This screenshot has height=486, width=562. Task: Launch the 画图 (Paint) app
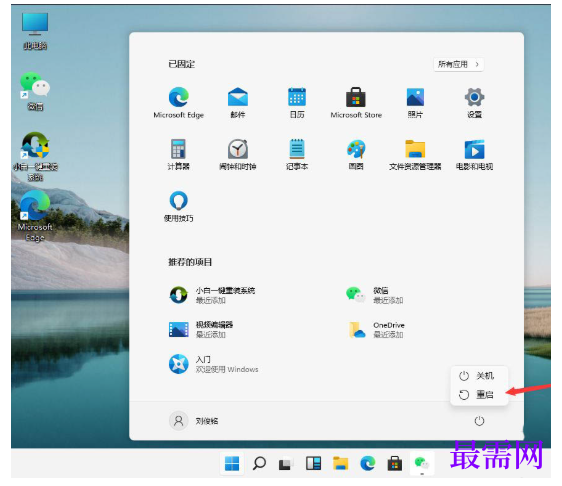[356, 154]
